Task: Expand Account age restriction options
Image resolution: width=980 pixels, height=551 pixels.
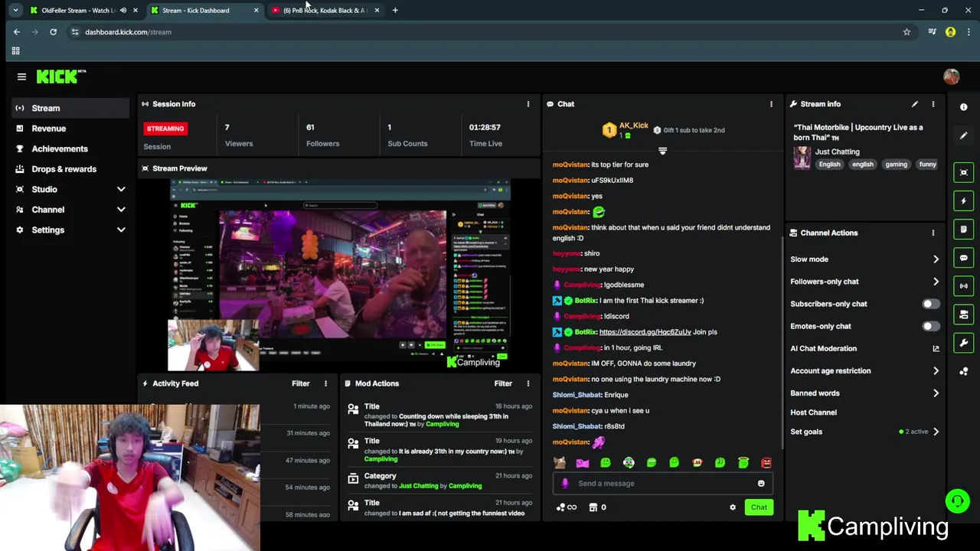Action: coord(936,371)
